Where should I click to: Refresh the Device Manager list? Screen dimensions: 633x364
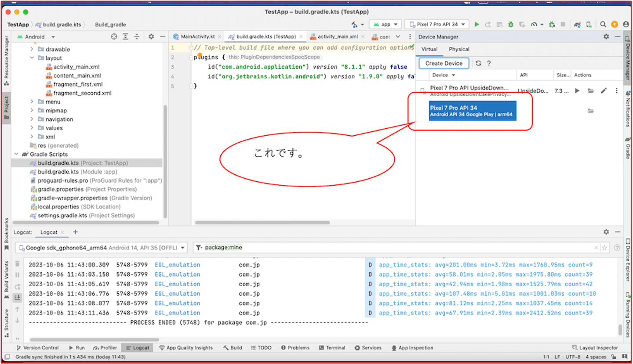tap(478, 63)
